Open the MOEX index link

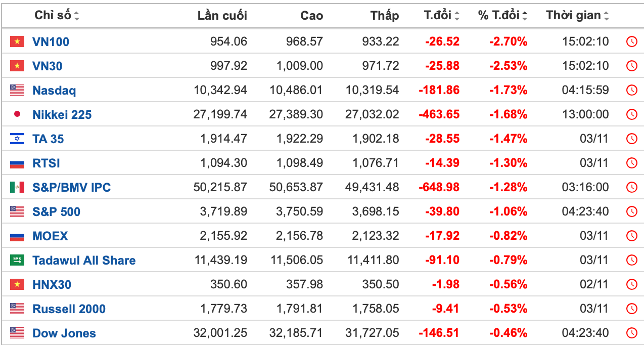(x=50, y=236)
